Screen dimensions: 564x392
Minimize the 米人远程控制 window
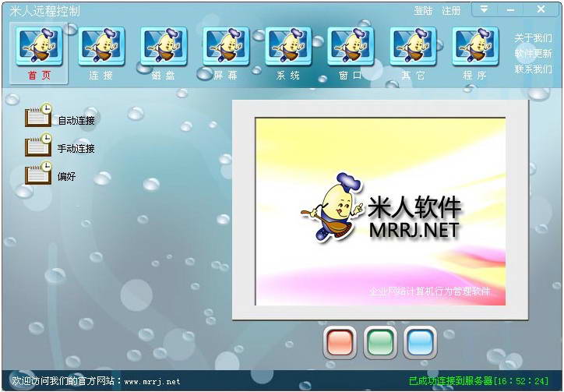(510, 9)
